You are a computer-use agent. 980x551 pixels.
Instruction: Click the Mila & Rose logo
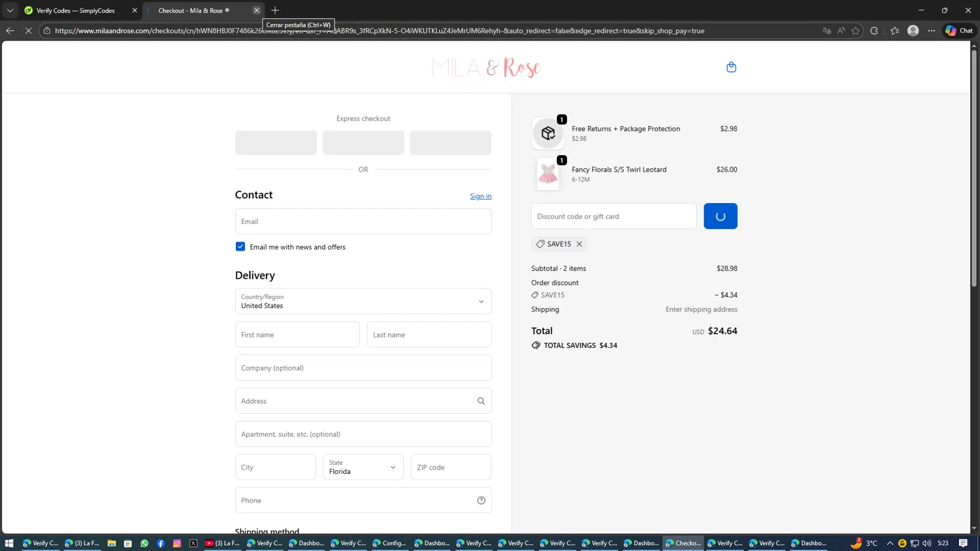pyautogui.click(x=486, y=67)
